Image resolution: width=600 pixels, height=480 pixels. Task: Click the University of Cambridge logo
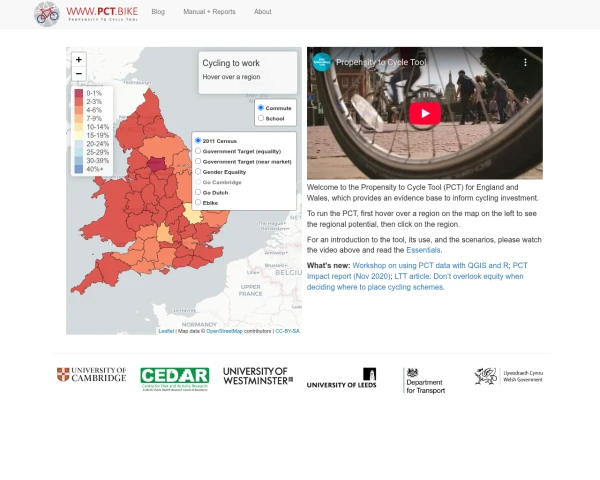coord(91,375)
